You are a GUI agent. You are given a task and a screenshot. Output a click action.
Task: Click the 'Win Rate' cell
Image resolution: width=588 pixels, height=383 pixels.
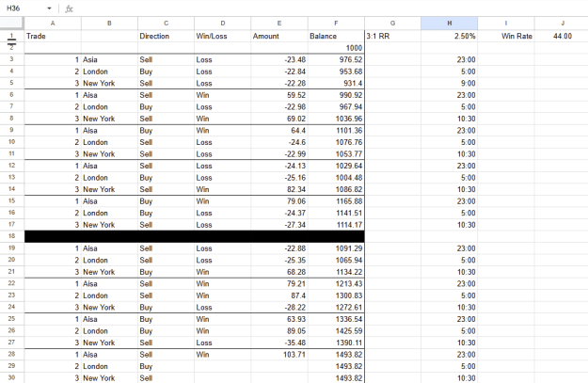(506, 36)
